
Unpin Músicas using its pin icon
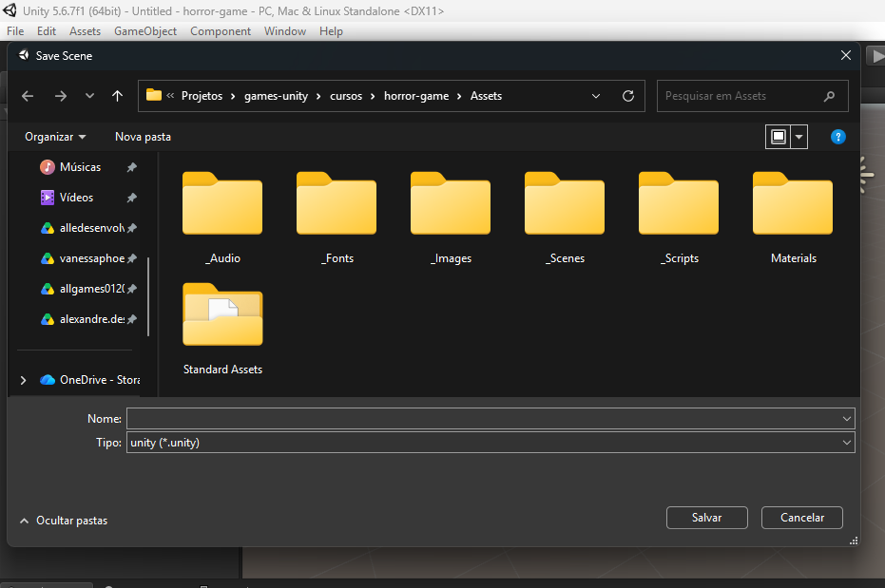coord(131,167)
